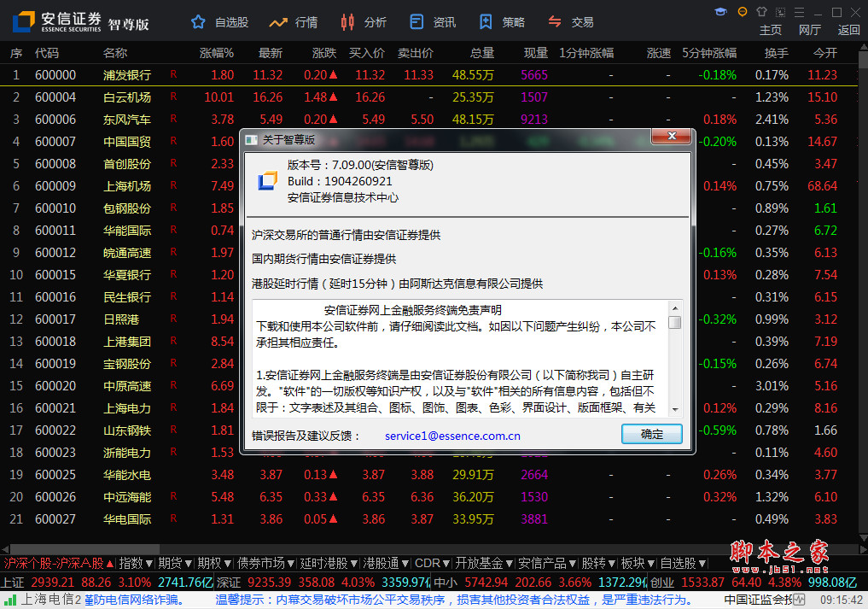Viewport: 868px width, 609px height.
Task: Click the 策略 strategy bookmark icon
Action: pyautogui.click(x=485, y=21)
